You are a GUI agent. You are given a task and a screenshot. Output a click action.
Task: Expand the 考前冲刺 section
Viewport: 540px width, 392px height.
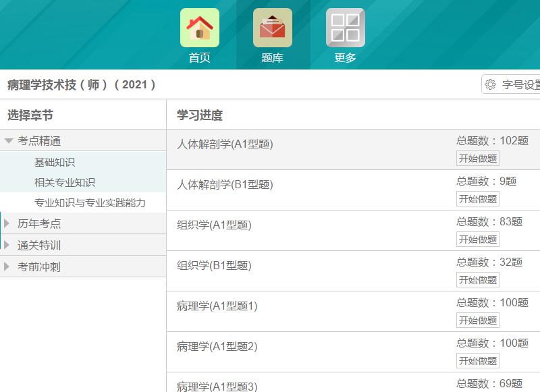7,267
